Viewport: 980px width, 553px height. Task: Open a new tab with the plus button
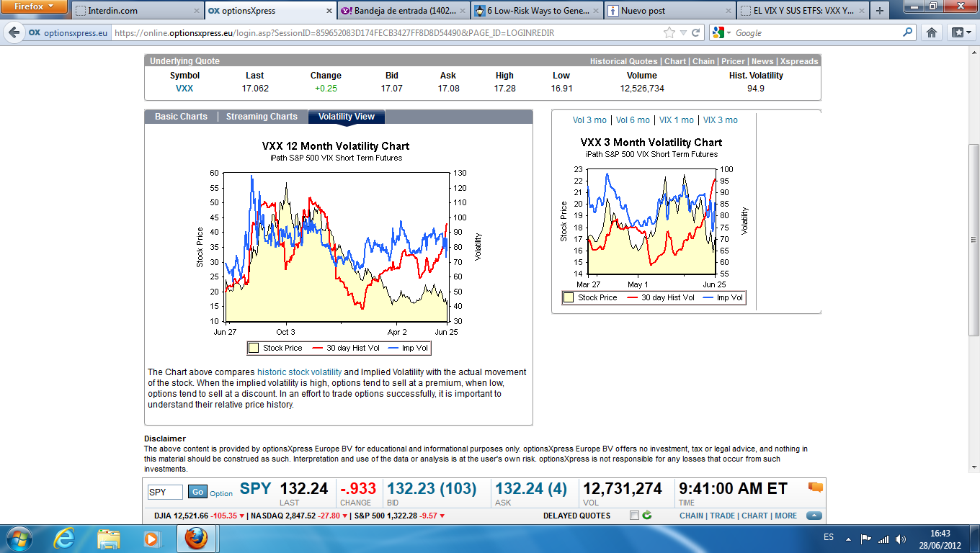(x=879, y=11)
